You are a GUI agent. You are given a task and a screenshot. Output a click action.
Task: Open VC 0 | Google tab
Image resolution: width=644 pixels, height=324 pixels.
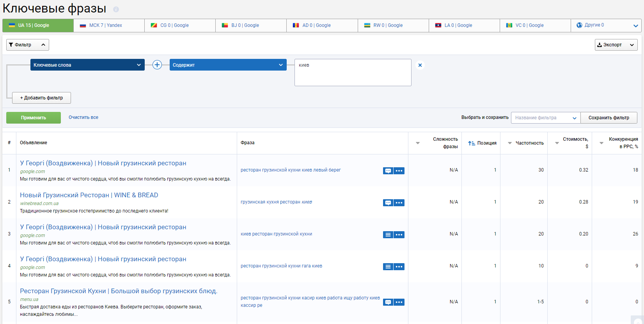click(535, 25)
